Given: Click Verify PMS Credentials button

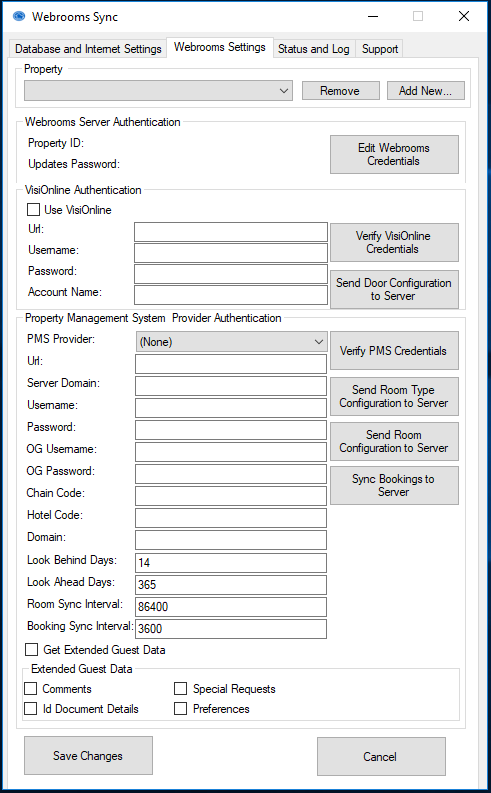Looking at the screenshot, I should 394,350.
